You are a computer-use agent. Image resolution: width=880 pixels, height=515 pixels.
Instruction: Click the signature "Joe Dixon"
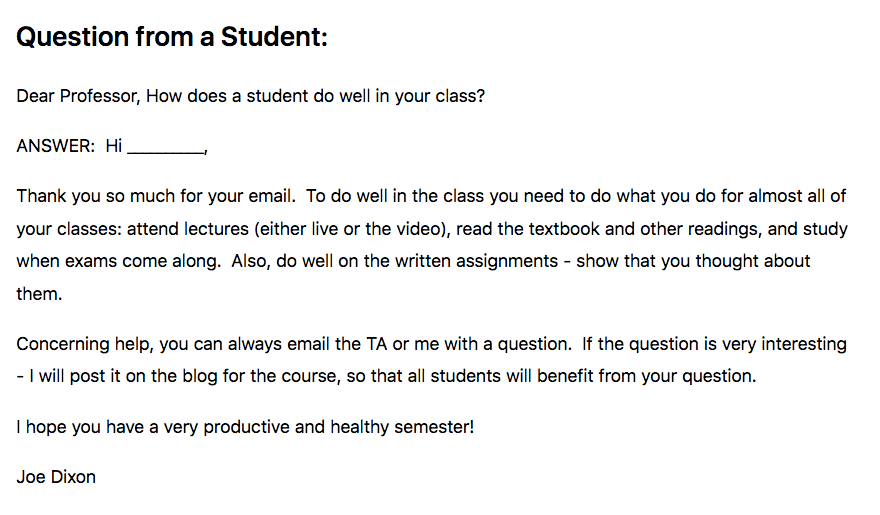coord(56,476)
